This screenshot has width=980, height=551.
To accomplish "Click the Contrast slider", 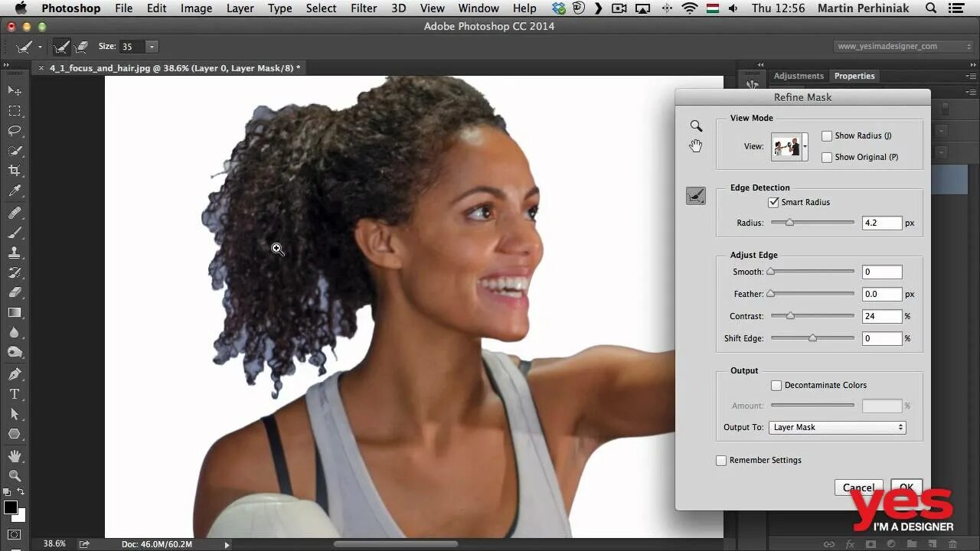I will point(812,316).
